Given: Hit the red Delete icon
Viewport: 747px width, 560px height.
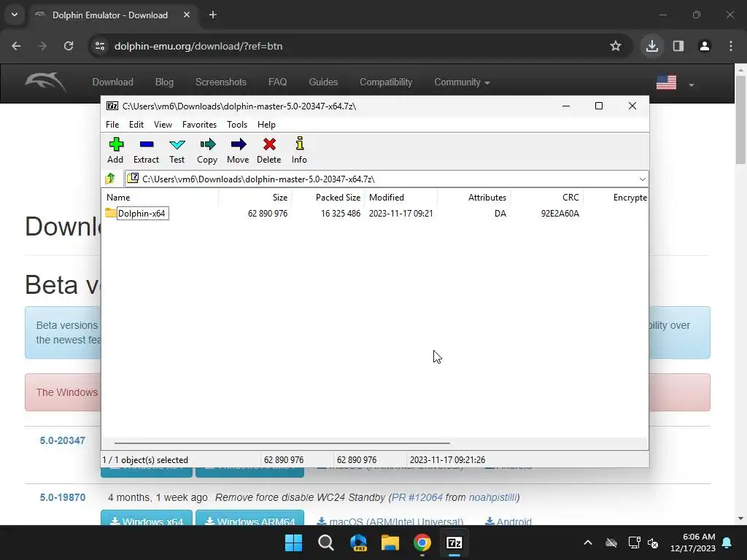Looking at the screenshot, I should 269,150.
